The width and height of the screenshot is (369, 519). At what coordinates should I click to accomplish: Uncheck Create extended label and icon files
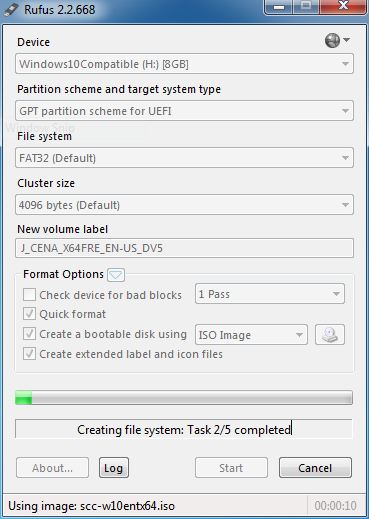[x=29, y=354]
